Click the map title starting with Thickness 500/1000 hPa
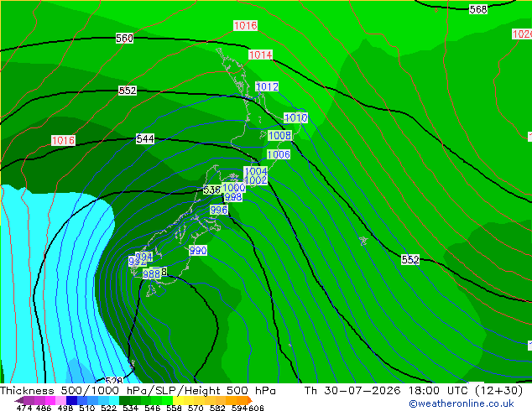 point(138,391)
